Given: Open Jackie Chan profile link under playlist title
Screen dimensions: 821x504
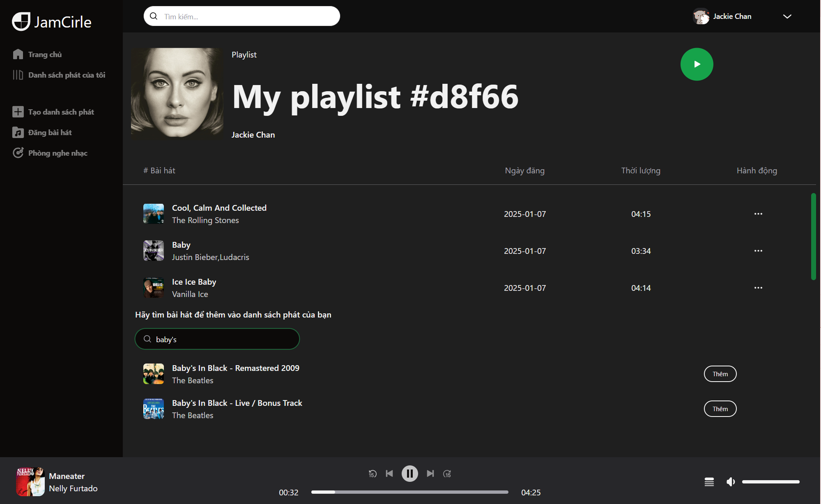Looking at the screenshot, I should click(253, 134).
